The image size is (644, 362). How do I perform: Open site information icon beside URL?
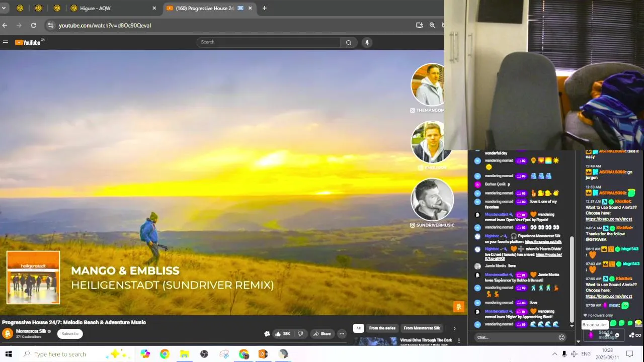click(50, 25)
